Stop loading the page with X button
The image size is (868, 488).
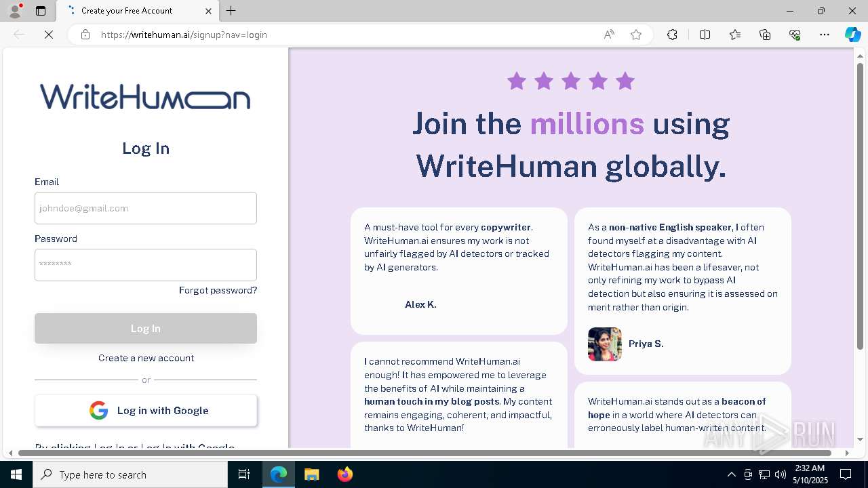49,35
